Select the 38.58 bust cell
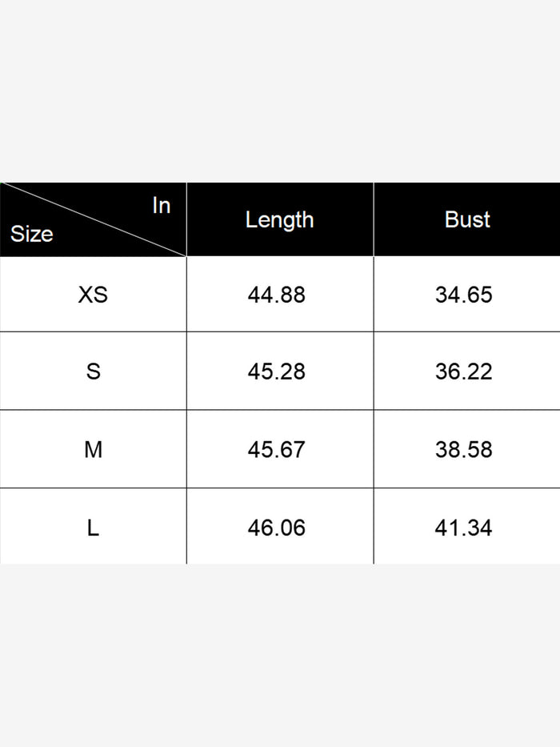 (464, 450)
